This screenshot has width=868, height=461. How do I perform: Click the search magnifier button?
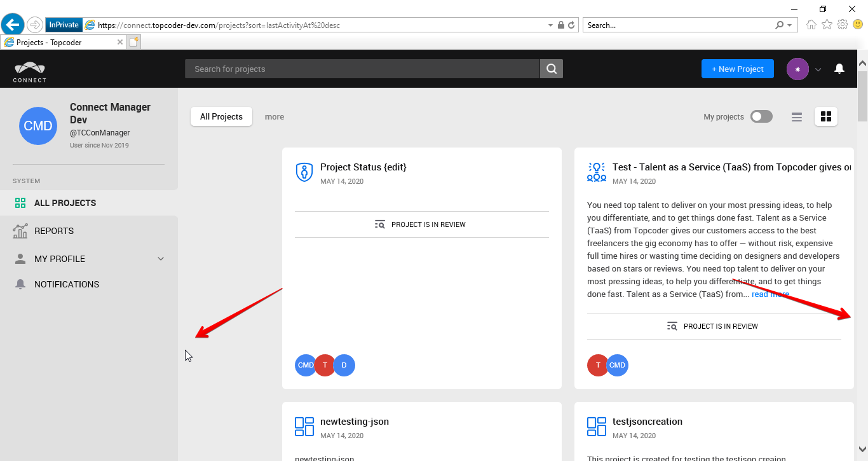click(x=552, y=69)
